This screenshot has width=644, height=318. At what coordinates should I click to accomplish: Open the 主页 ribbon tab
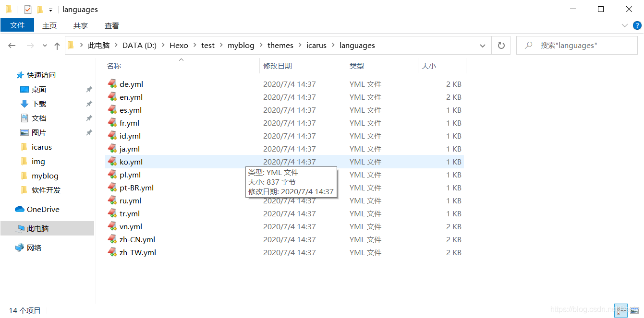coord(49,25)
